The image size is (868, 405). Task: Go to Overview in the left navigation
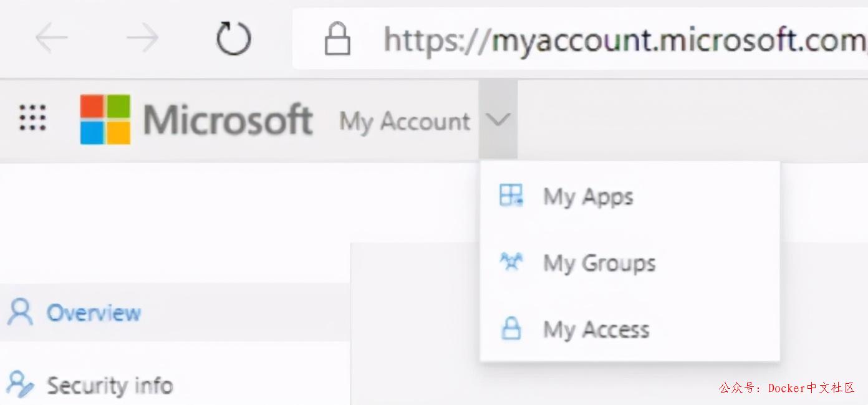[94, 313]
